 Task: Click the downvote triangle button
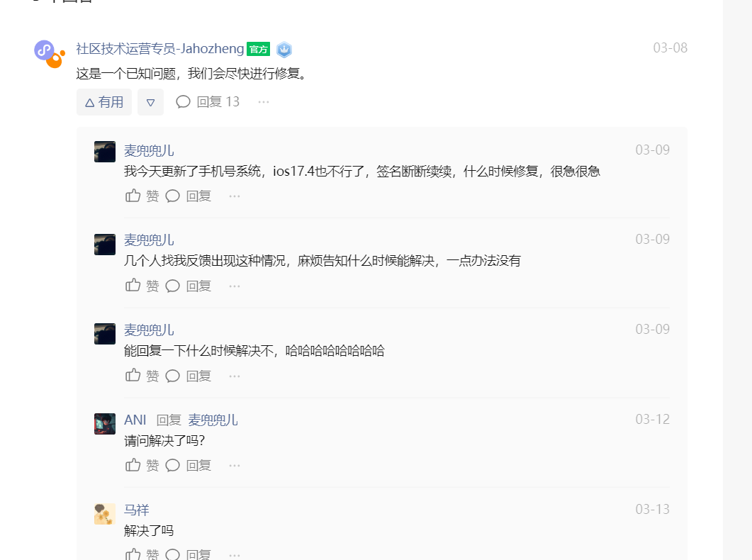pos(150,102)
